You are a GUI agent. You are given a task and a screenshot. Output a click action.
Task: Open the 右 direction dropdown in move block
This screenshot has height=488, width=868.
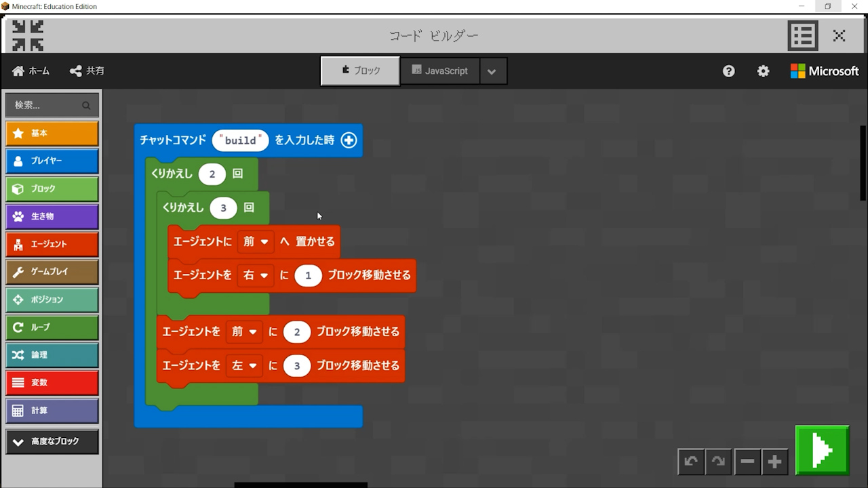[256, 276]
